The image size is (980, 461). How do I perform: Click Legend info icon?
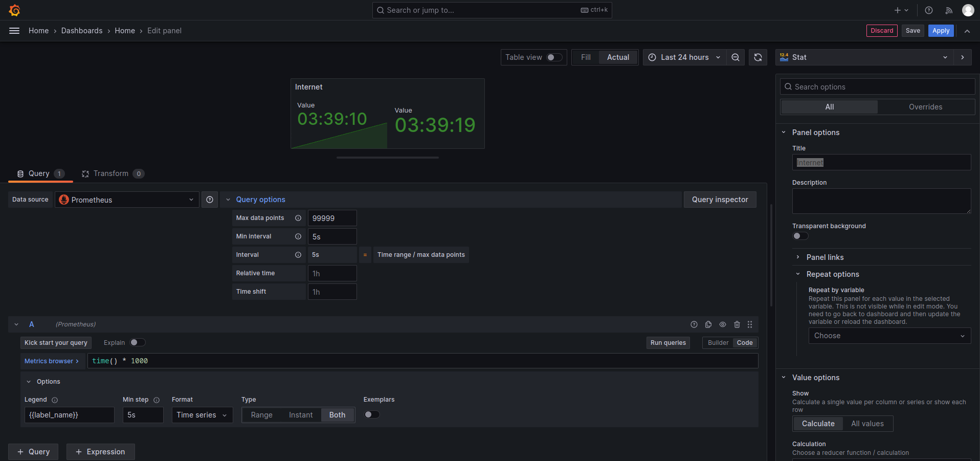tap(55, 400)
